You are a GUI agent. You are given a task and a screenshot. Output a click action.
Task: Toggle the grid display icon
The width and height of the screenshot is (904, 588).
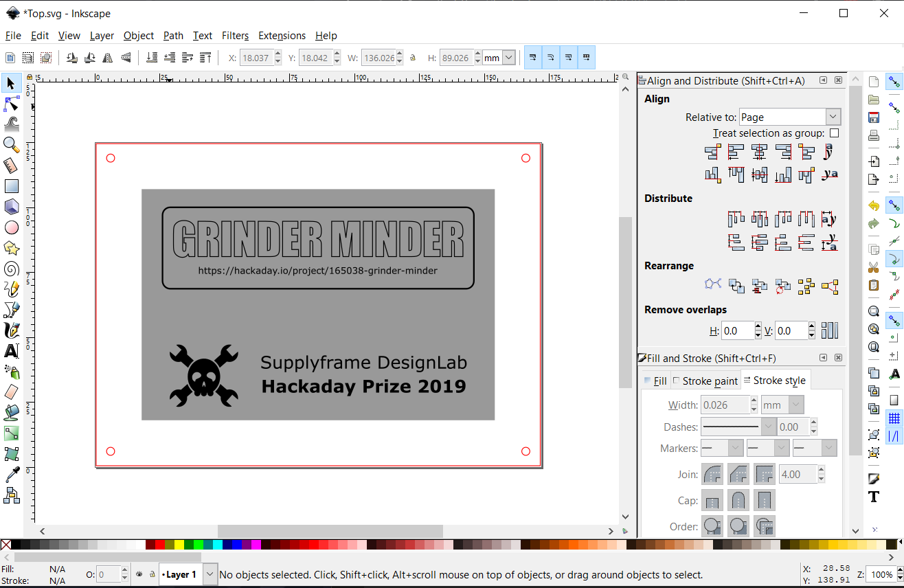click(x=894, y=418)
